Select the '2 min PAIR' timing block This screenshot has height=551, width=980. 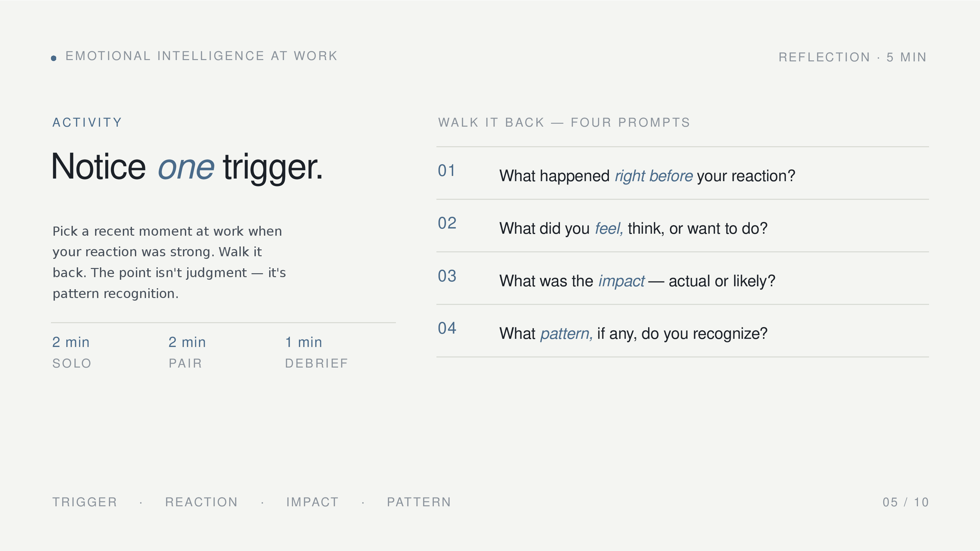[187, 352]
